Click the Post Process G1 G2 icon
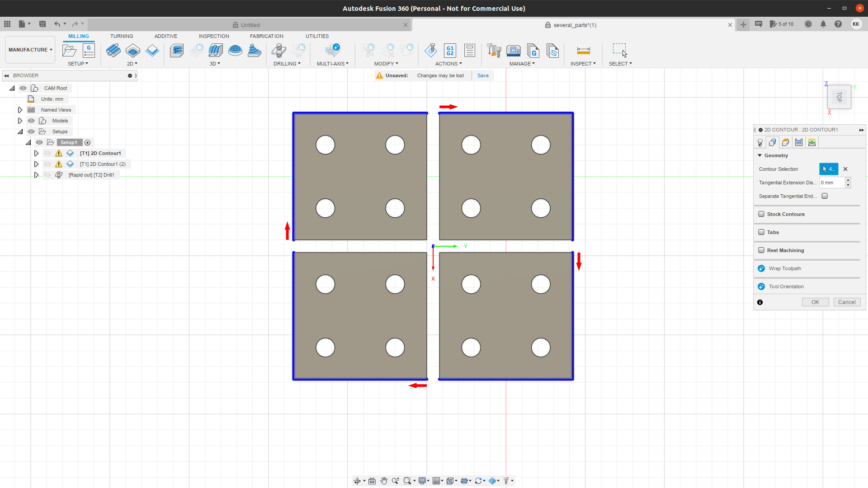The width and height of the screenshot is (868, 488). tap(450, 50)
